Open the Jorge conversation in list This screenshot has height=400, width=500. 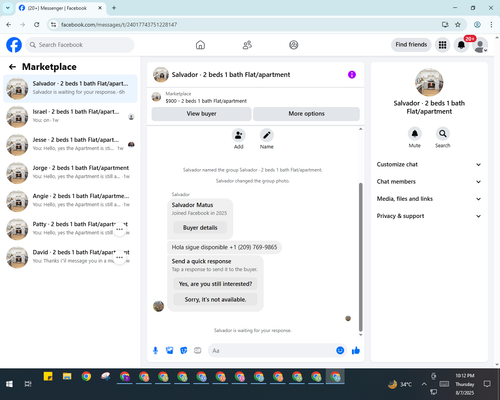[70, 173]
